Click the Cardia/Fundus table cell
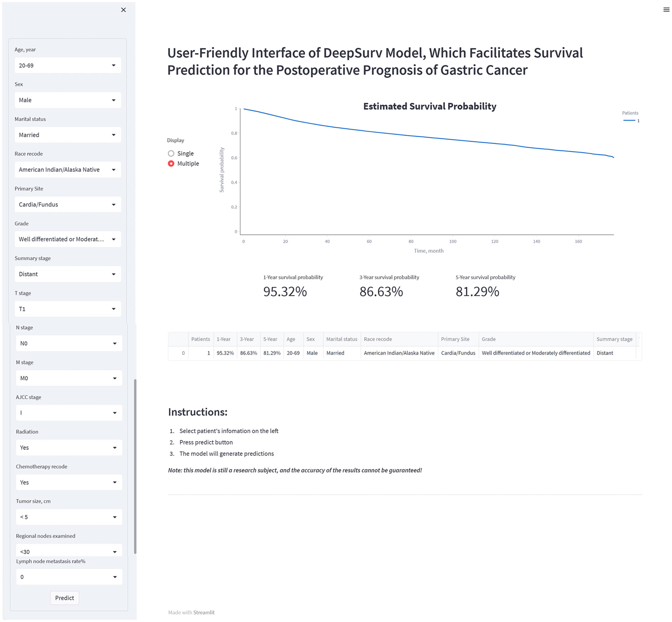This screenshot has width=672, height=622. pyautogui.click(x=458, y=353)
